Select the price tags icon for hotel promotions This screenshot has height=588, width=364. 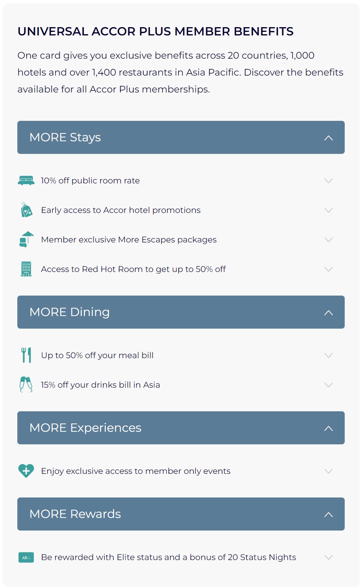pos(26,210)
